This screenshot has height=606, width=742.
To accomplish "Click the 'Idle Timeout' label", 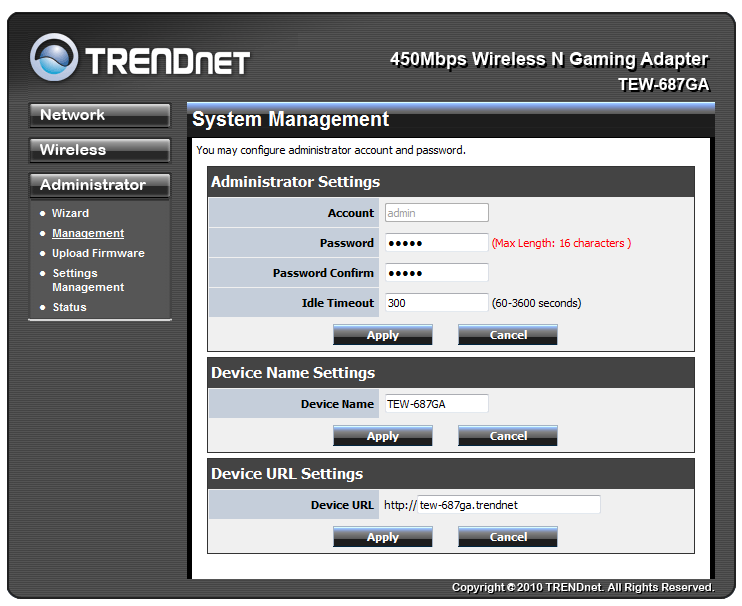I will coord(337,303).
